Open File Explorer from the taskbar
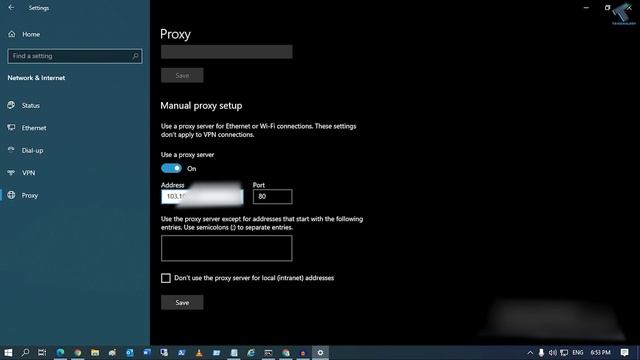 [x=95, y=353]
